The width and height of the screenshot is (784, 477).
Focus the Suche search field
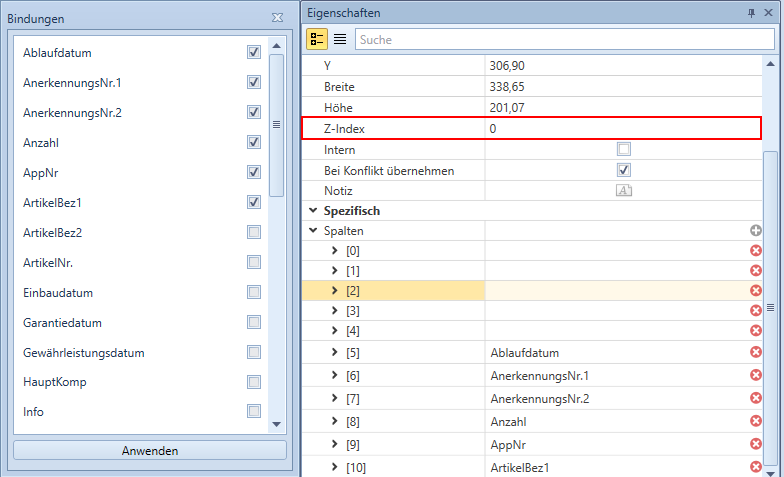(x=565, y=40)
